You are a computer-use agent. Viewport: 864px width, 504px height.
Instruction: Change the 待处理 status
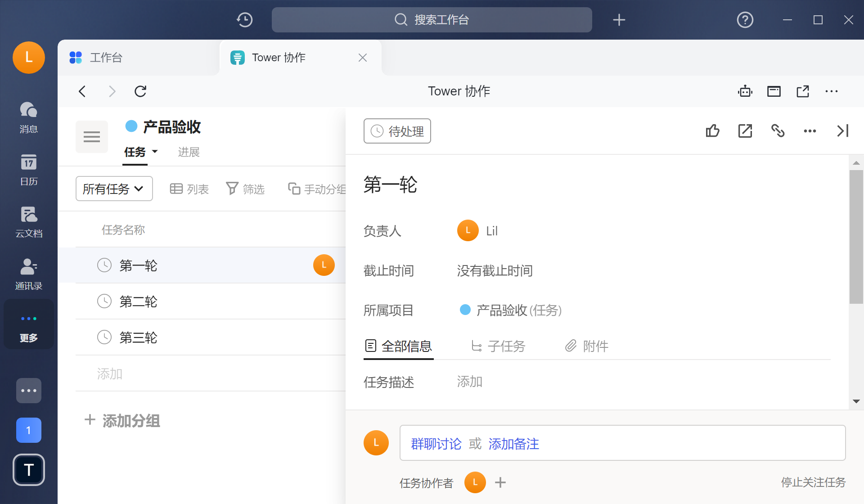[x=397, y=131]
